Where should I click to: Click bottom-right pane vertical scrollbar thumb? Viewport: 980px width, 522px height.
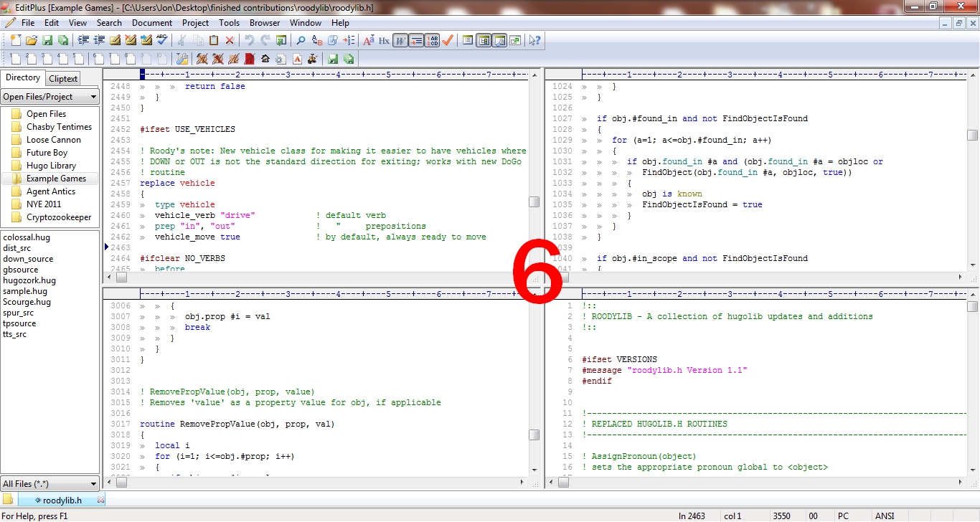click(972, 306)
